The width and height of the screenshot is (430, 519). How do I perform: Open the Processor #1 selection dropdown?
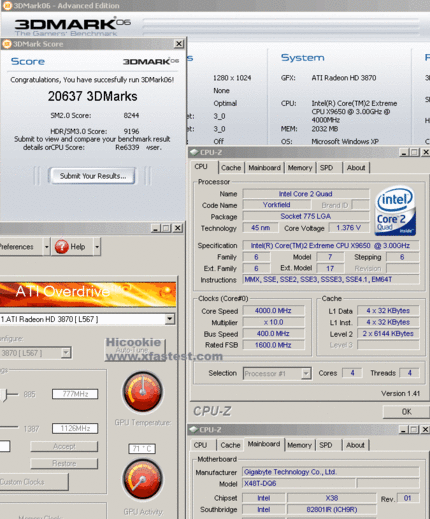[x=306, y=373]
